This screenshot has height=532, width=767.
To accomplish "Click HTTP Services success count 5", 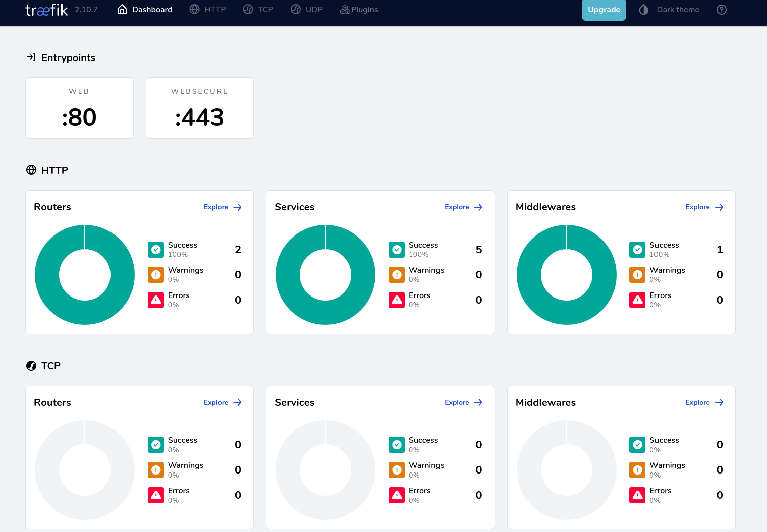I will (479, 250).
